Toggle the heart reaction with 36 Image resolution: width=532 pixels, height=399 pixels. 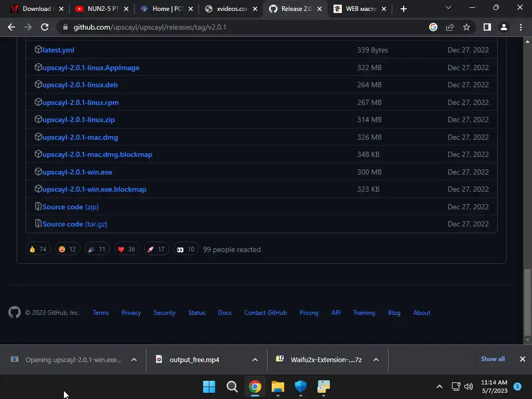(x=127, y=249)
